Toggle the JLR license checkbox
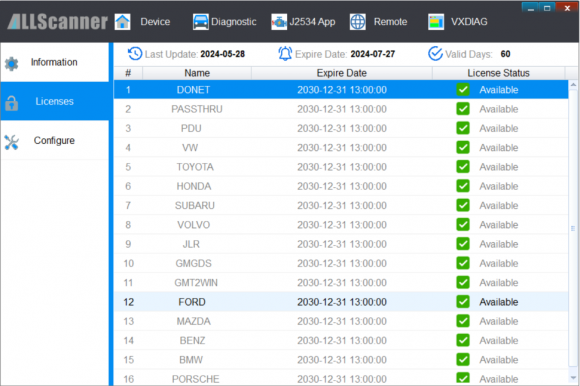 (463, 244)
